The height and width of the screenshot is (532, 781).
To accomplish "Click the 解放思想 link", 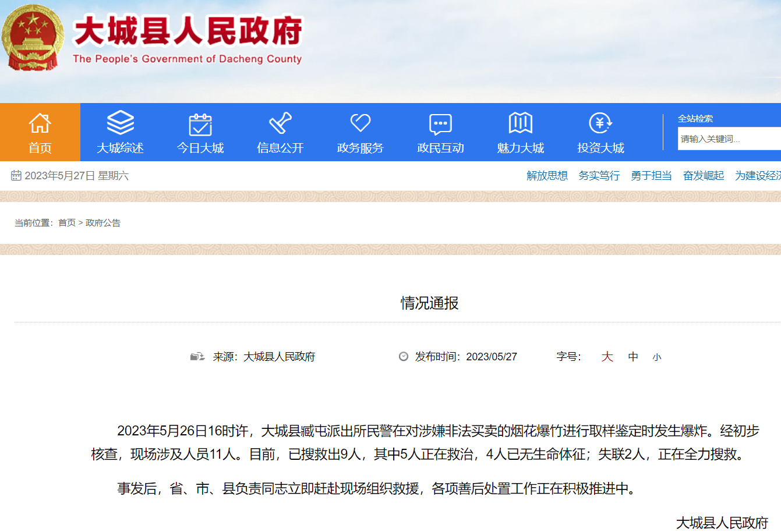I will (x=547, y=176).
